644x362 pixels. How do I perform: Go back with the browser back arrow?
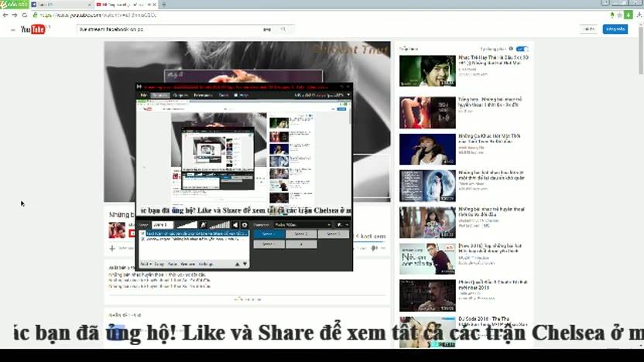pos(5,15)
